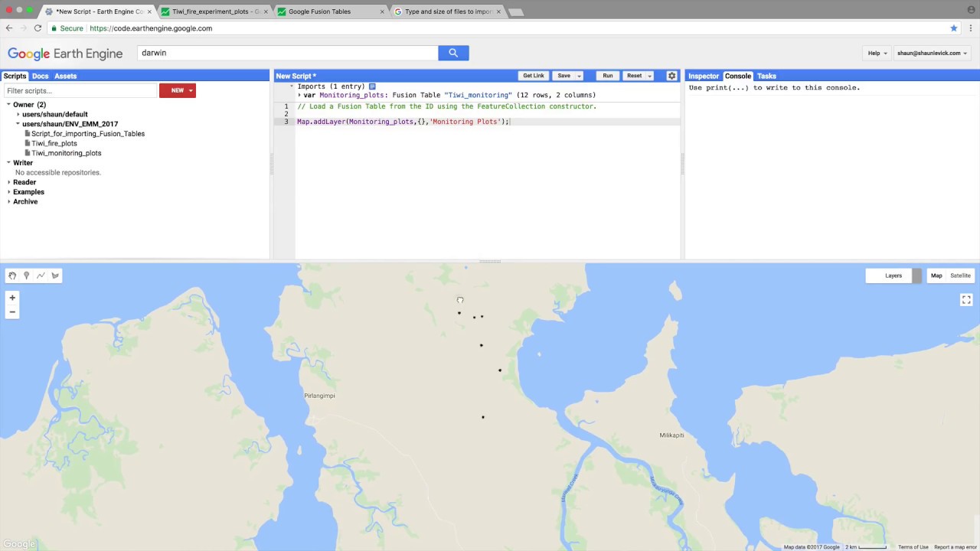
Task: Expand the Archive section
Action: pos(8,201)
